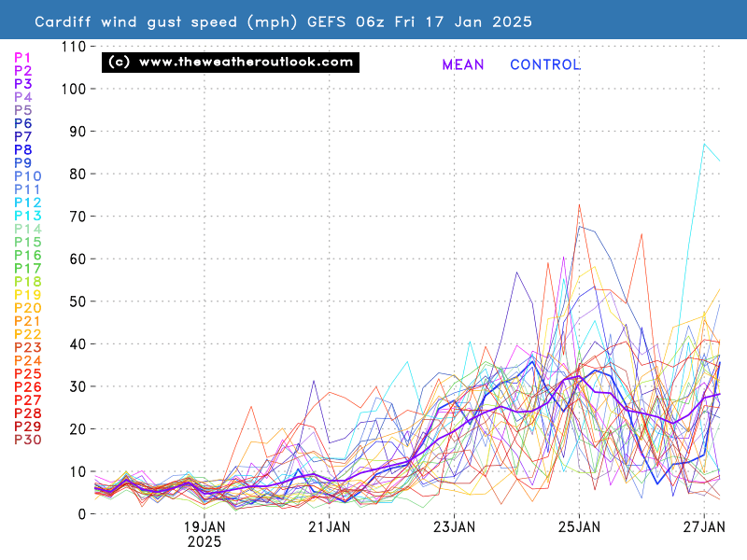Click the 23JAN x-axis label

coord(454,527)
